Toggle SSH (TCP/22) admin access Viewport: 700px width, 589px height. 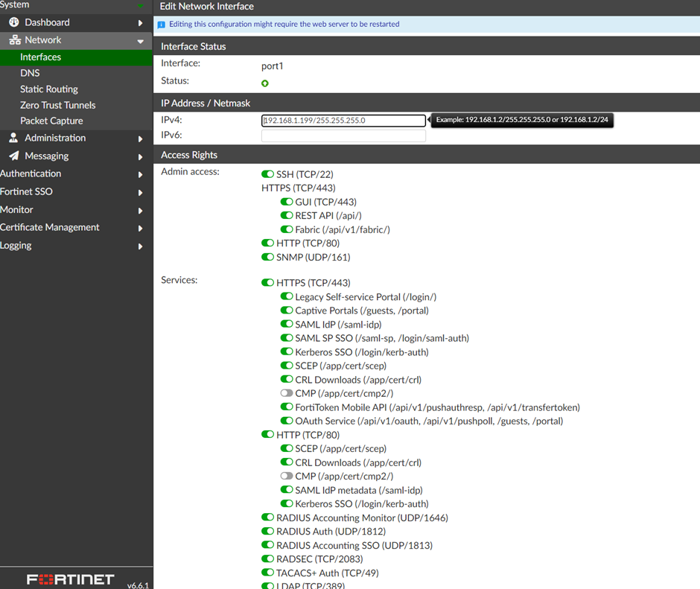(267, 174)
